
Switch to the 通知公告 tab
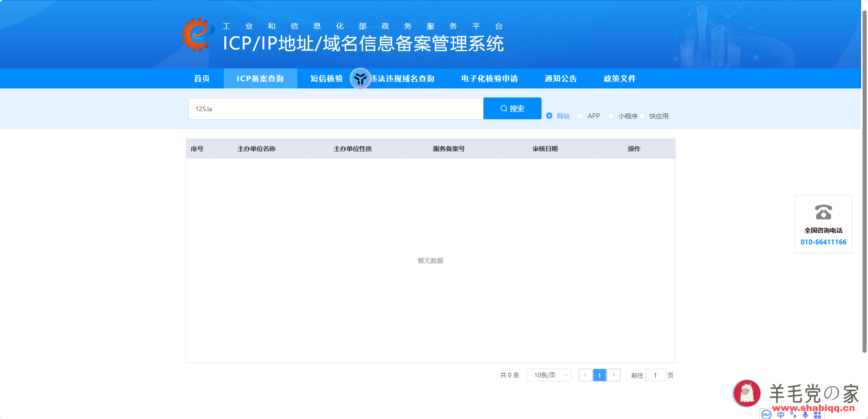coord(561,78)
